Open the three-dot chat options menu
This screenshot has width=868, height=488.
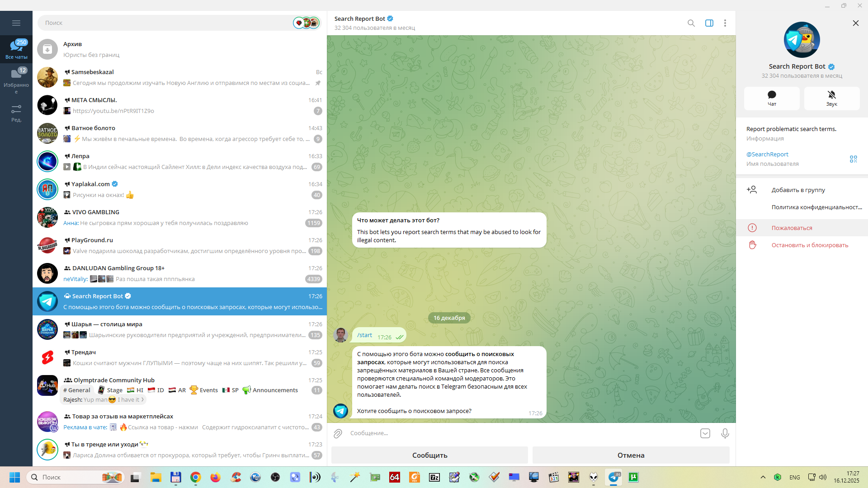[725, 23]
